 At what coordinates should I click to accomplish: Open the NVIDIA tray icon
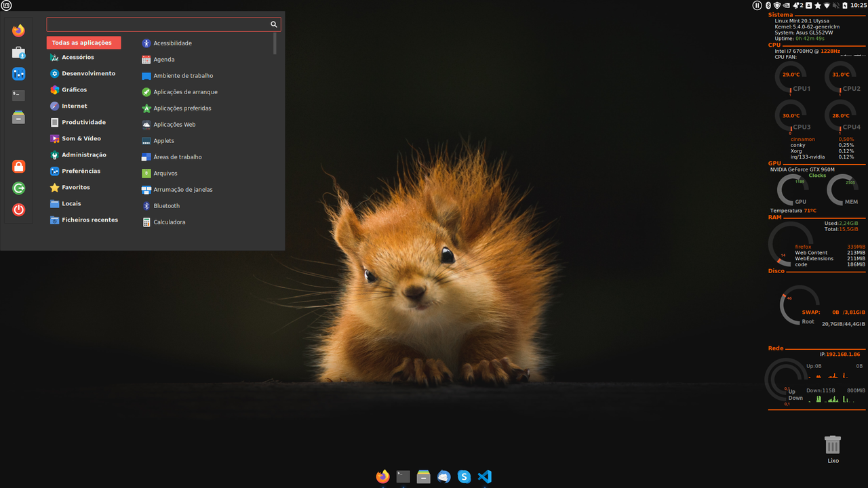pyautogui.click(x=787, y=5)
